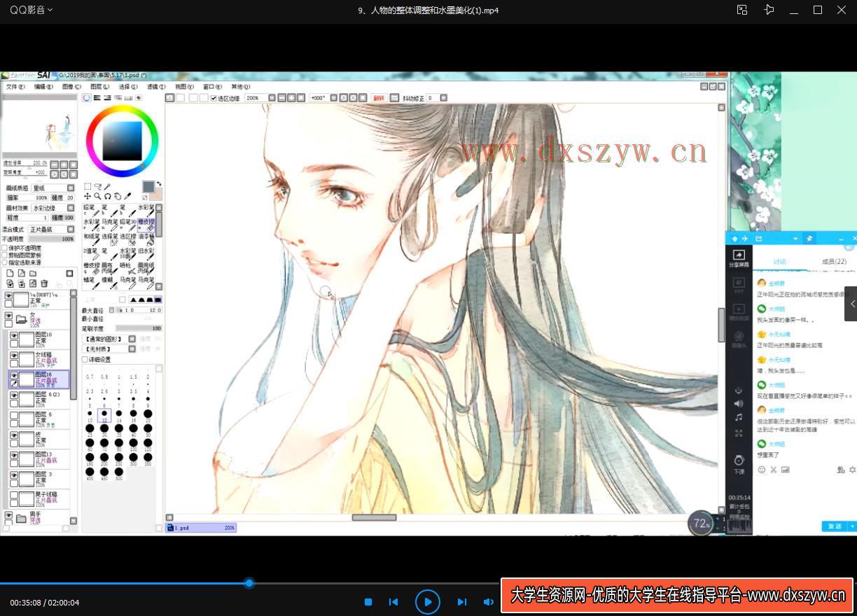Select the rectangular selection tool

click(88, 186)
